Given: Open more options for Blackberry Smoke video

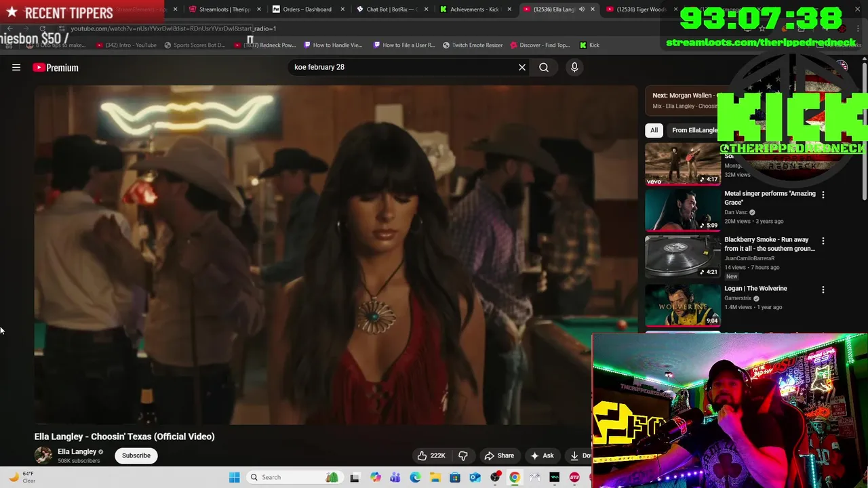Looking at the screenshot, I should (x=823, y=241).
